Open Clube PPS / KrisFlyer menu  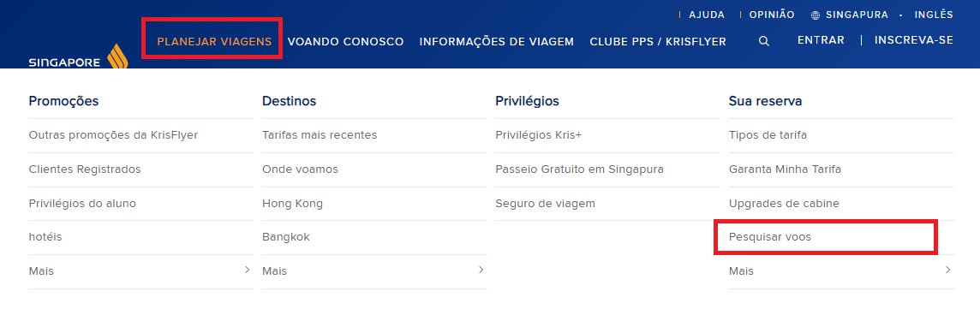[658, 42]
